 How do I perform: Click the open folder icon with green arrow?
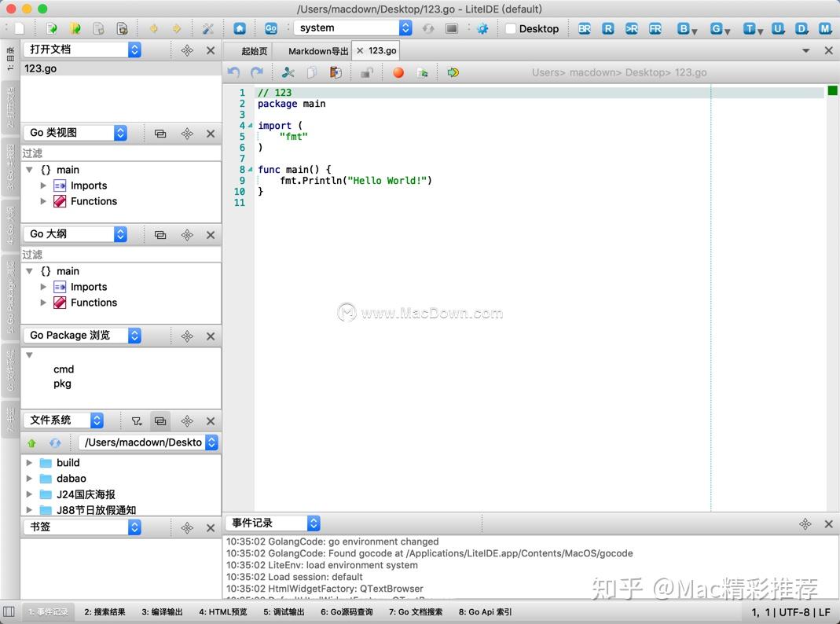(x=75, y=28)
